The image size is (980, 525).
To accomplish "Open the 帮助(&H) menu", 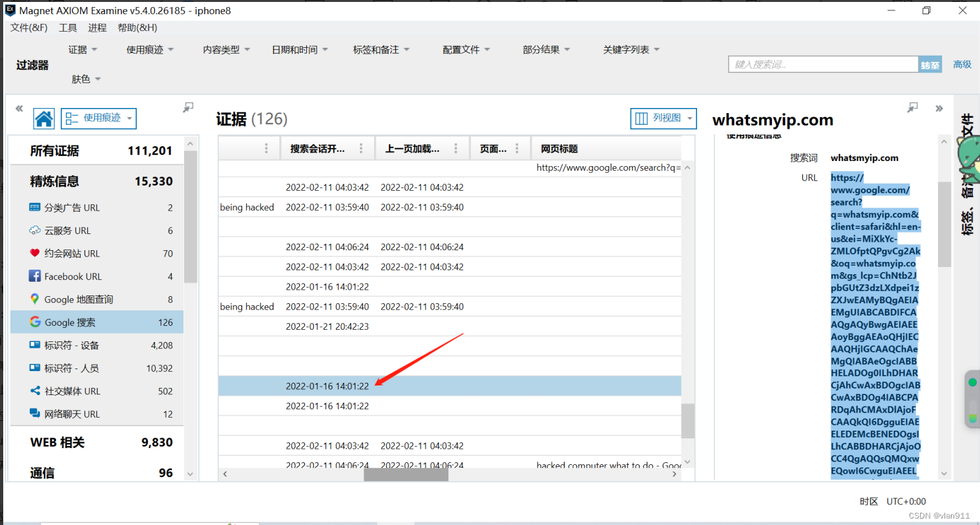I will click(x=138, y=28).
